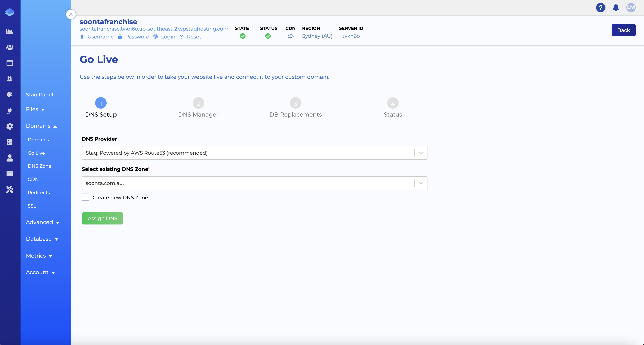
Task: Click the green STATE check icon
Action: pos(243,36)
